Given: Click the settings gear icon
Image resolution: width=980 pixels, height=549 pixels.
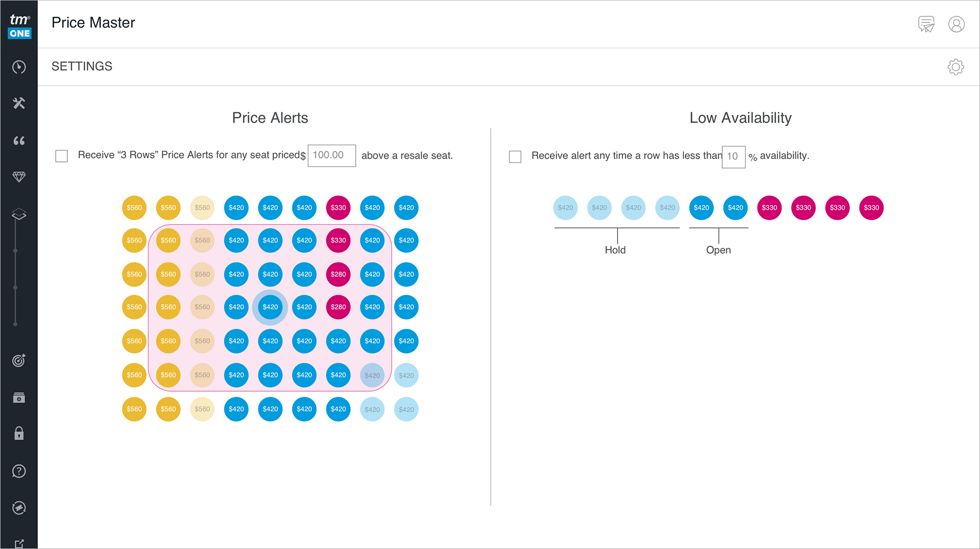Looking at the screenshot, I should [955, 67].
